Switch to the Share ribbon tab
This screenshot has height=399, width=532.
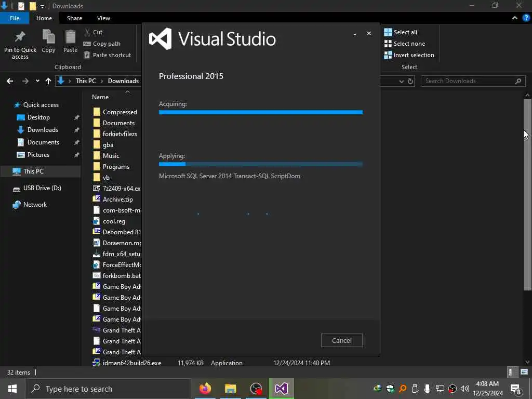click(x=74, y=18)
